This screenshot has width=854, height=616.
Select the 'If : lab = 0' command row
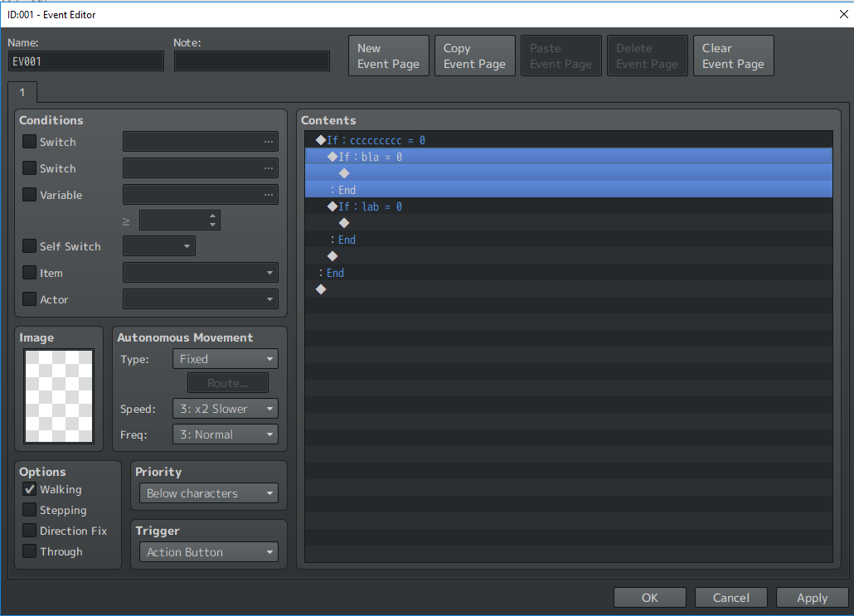pos(569,206)
